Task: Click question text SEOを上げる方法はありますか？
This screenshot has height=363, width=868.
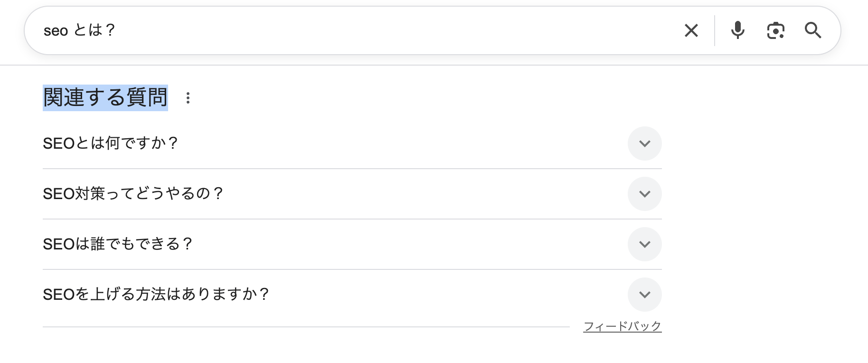Action: 156,295
